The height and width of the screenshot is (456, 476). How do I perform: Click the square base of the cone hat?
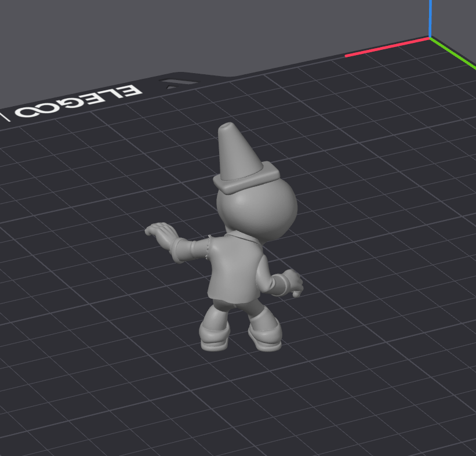[x=246, y=179]
